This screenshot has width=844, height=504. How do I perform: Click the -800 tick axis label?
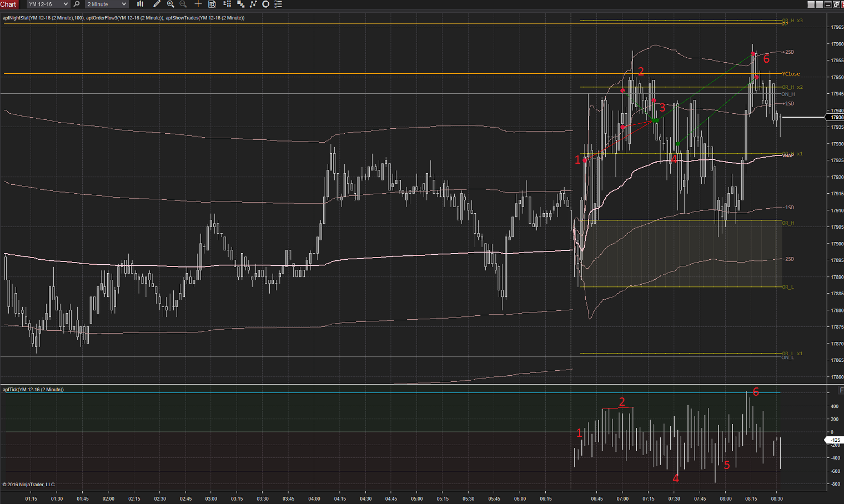click(835, 485)
